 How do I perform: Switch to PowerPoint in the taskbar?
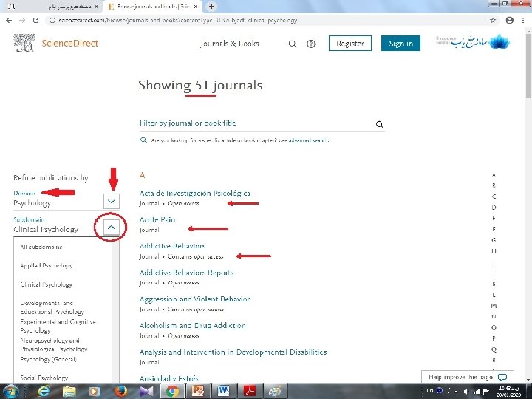(x=198, y=392)
